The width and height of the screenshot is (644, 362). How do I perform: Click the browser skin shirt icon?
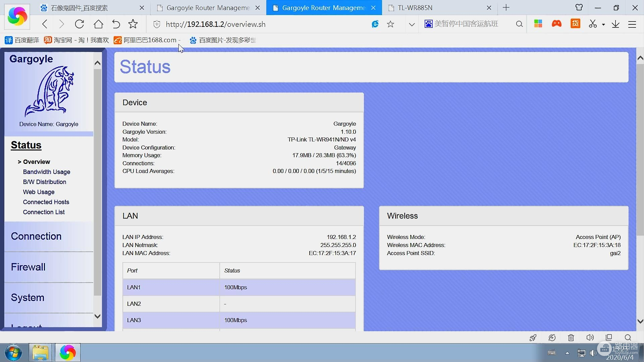pos(579,7)
